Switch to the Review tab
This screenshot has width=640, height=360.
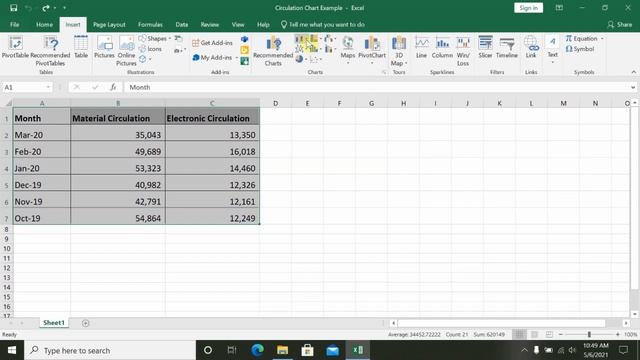(x=209, y=24)
